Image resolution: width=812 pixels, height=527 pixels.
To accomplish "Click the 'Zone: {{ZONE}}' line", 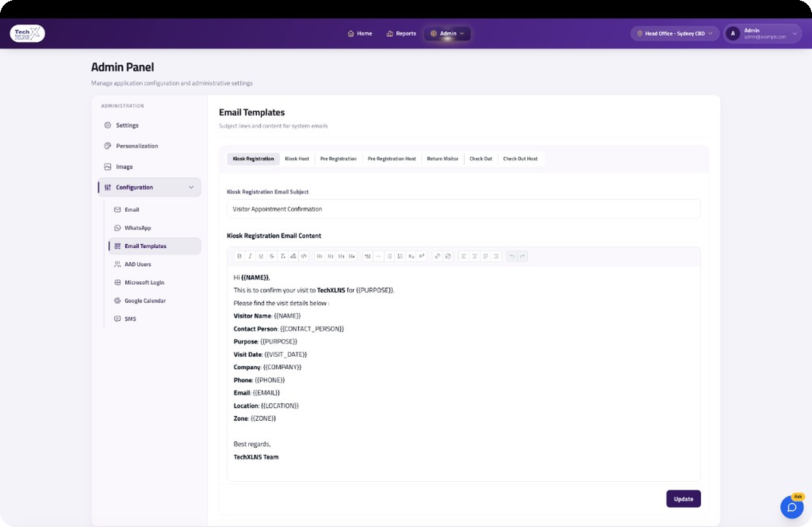I will (x=254, y=419).
